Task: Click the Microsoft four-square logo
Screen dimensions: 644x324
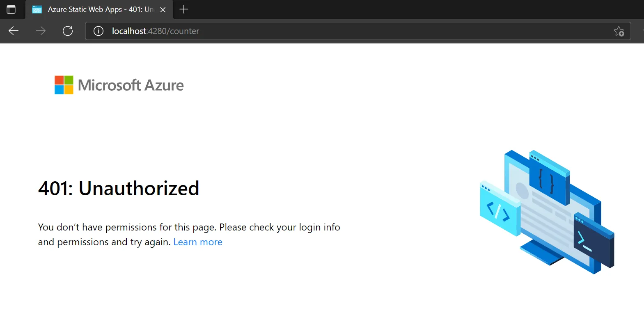Action: point(64,85)
